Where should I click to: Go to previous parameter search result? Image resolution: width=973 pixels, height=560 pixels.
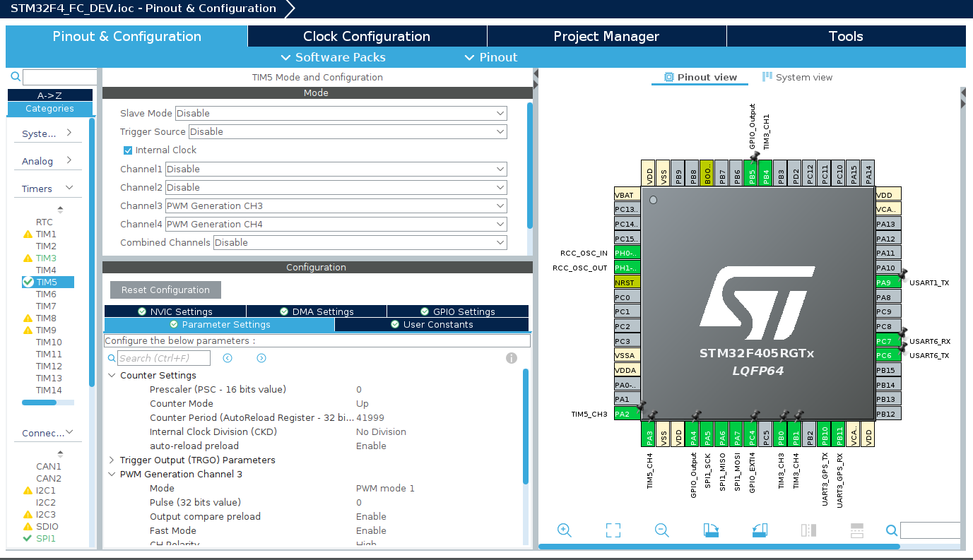(x=228, y=358)
